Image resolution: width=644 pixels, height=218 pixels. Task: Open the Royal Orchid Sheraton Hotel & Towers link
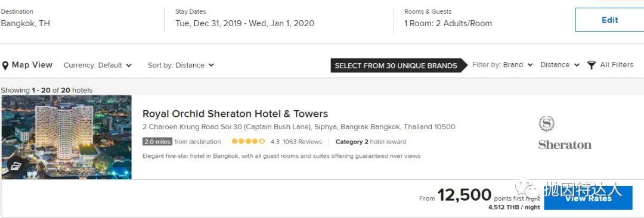click(x=235, y=114)
